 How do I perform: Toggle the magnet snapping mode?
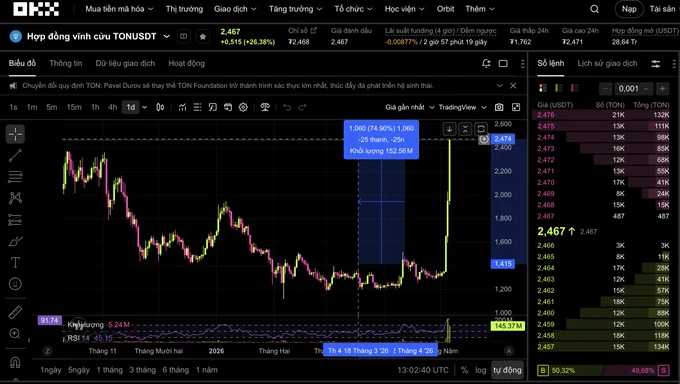tap(15, 362)
